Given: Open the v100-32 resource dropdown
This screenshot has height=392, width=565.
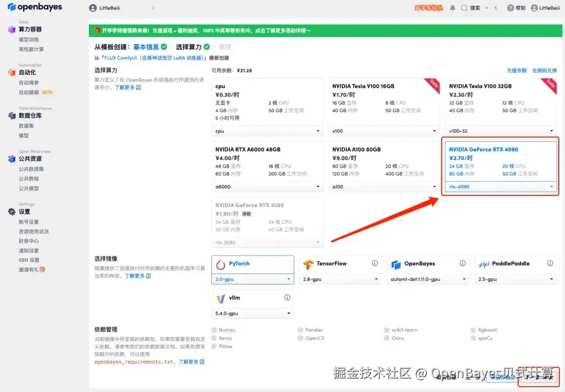Looking at the screenshot, I should (501, 131).
